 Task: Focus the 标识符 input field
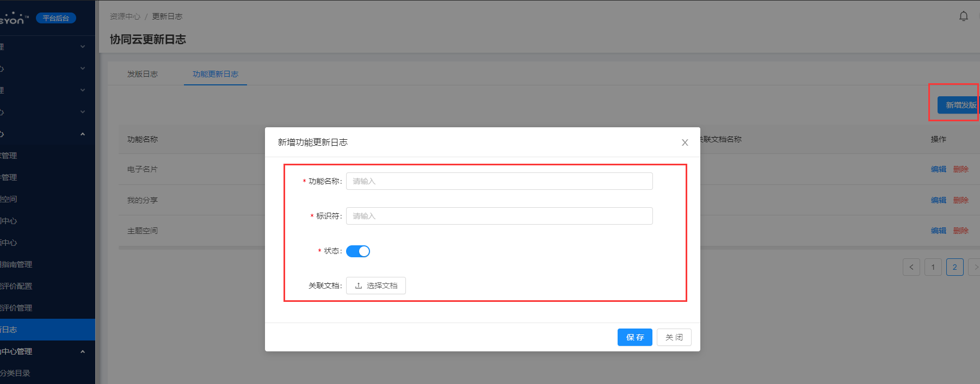(499, 216)
